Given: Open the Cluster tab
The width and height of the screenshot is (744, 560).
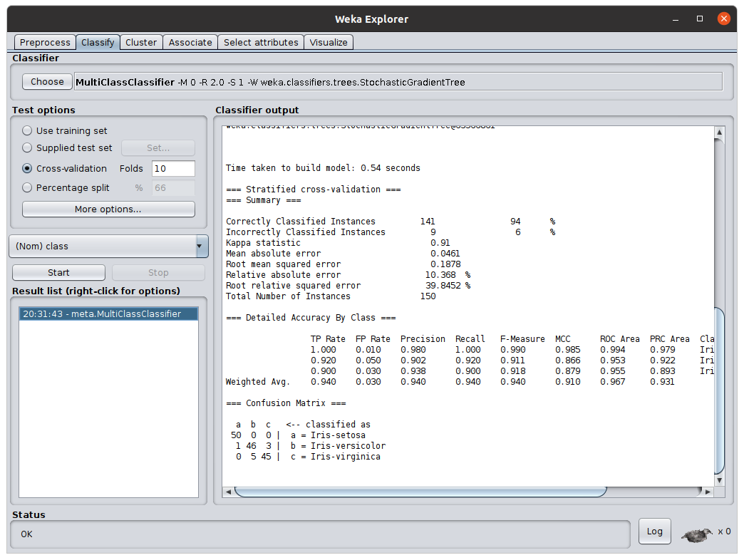Looking at the screenshot, I should click(141, 42).
